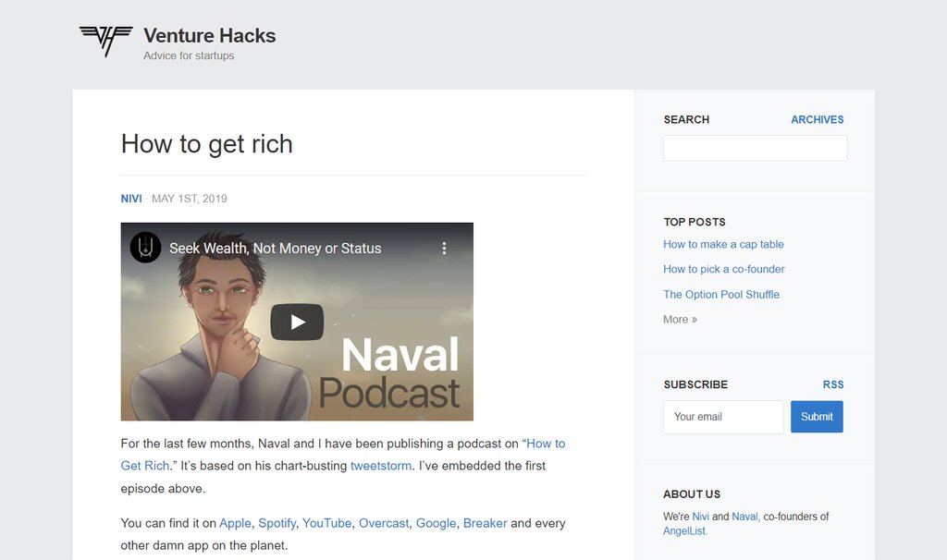The image size is (947, 560).
Task: Click the ARCHIVES link
Action: (817, 119)
